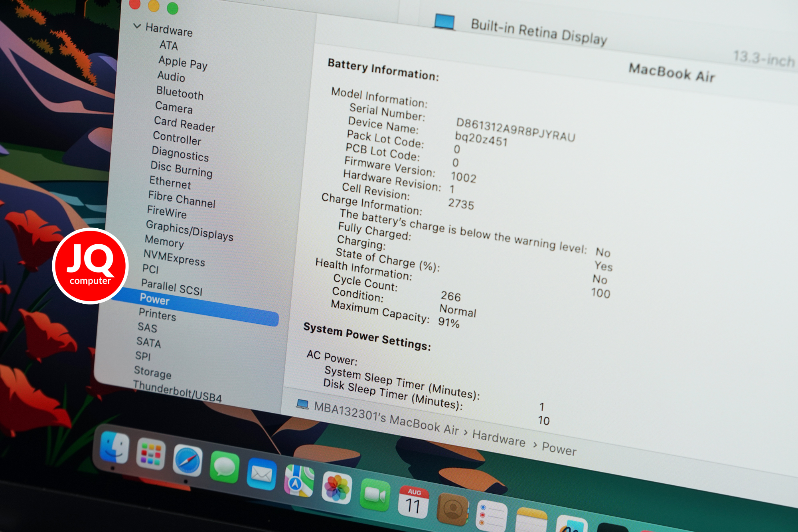Click firmware version value 1002

(464, 176)
